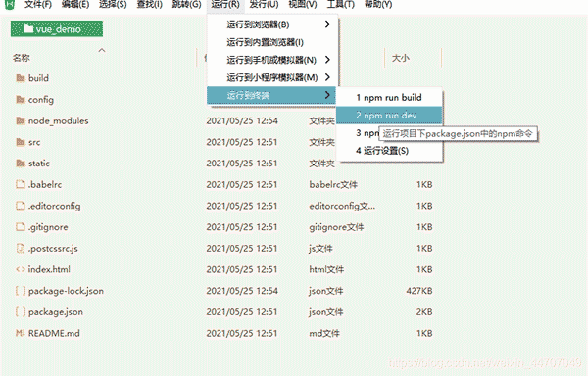Click the HBuilderX logo icon
This screenshot has width=588, height=376.
(x=10, y=5)
